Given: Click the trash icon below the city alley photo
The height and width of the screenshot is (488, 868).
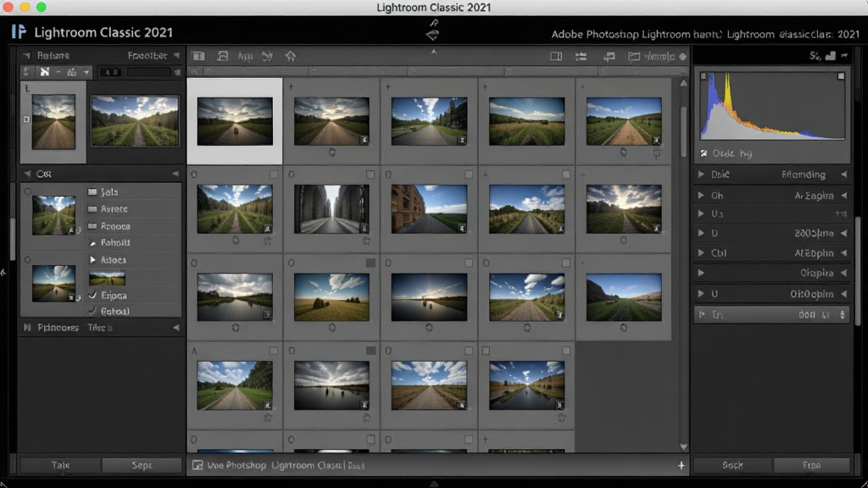Looking at the screenshot, I should pos(366,241).
